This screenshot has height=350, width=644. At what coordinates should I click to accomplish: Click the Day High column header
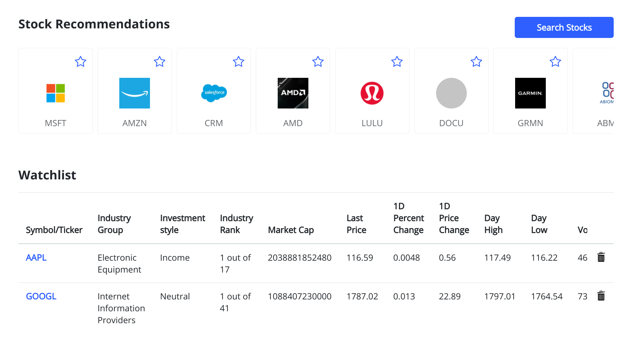coord(493,224)
